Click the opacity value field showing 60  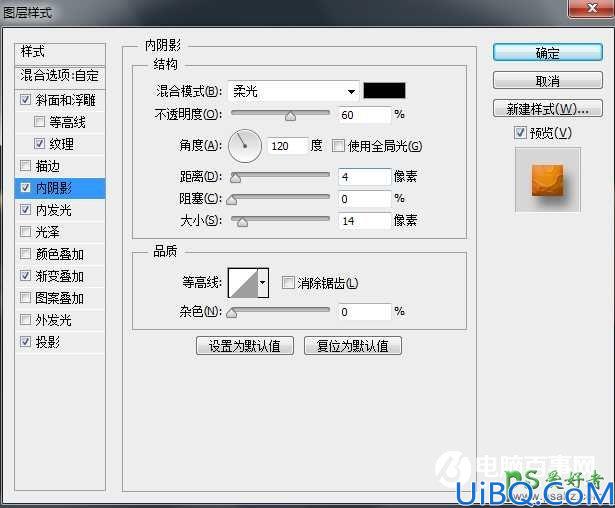[364, 115]
